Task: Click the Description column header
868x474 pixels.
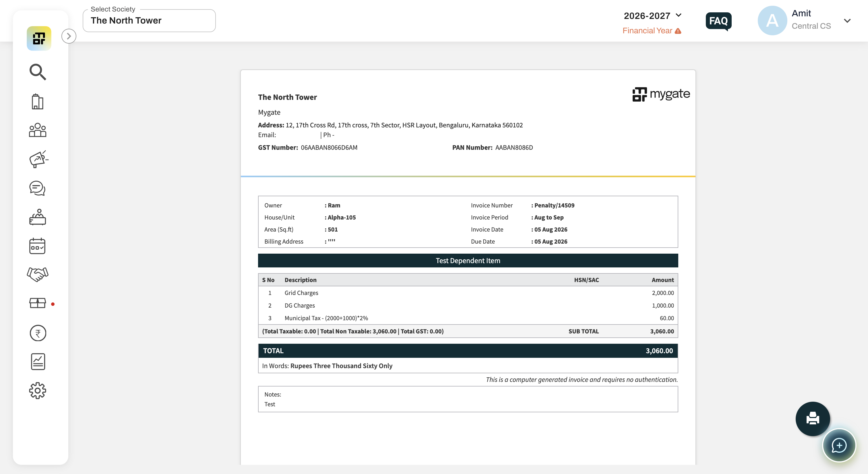Action: [x=300, y=280]
